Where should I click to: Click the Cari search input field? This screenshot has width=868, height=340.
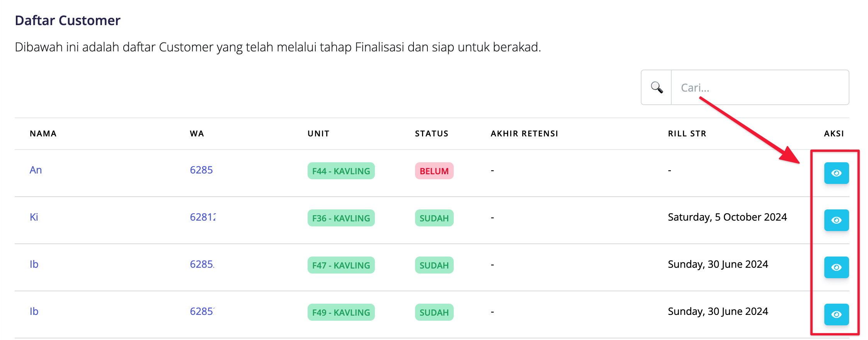pos(760,87)
